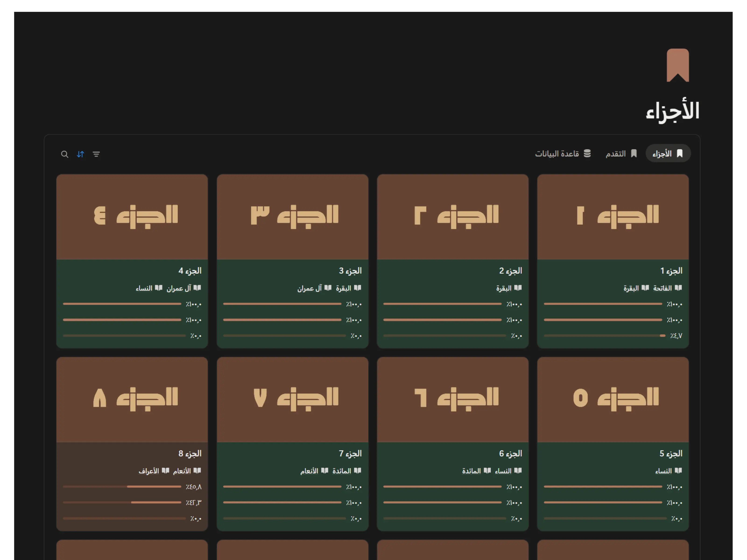
Task: Open the sort arrows icon
Action: [x=80, y=154]
